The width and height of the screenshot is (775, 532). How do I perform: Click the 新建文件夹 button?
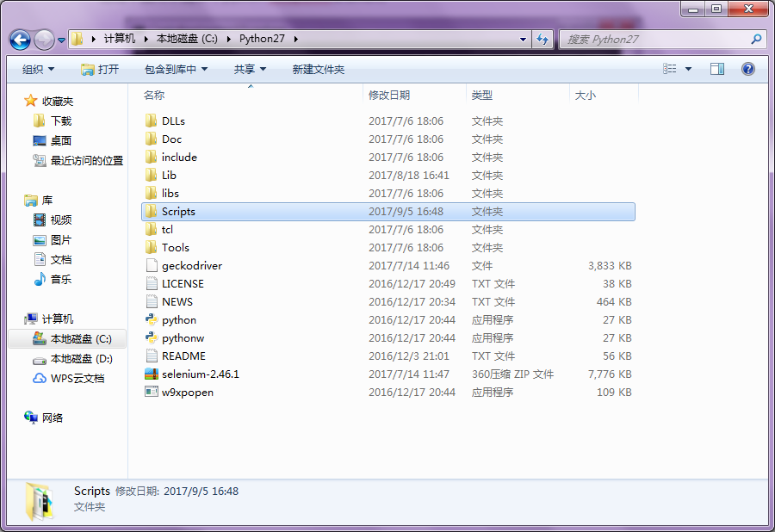pyautogui.click(x=318, y=69)
